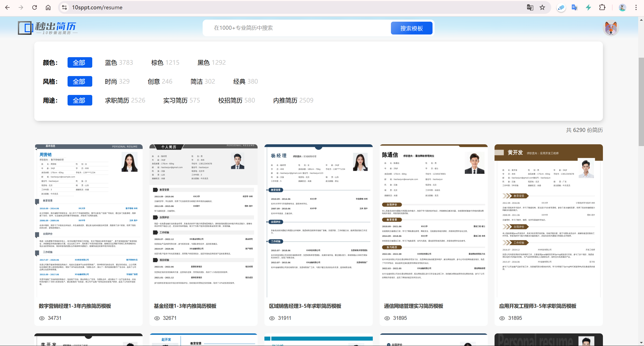Filter by 黑色 color
Viewport: 644px width, 346px height.
pyautogui.click(x=211, y=62)
